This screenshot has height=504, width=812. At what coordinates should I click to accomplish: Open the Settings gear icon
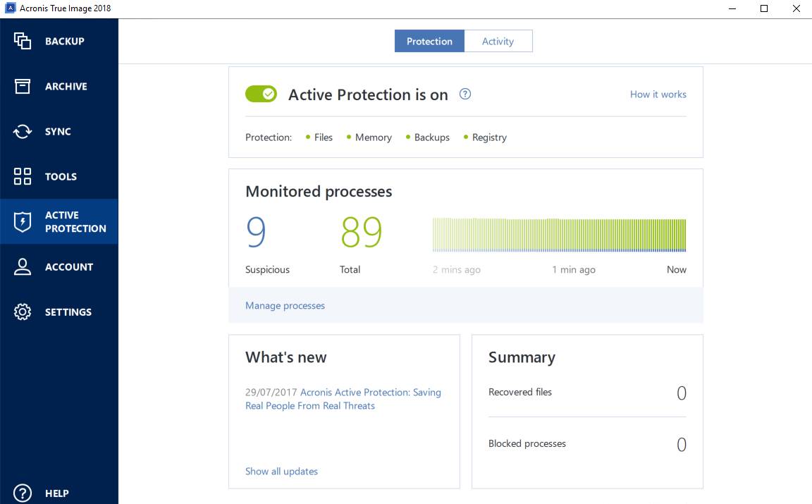[x=23, y=312]
